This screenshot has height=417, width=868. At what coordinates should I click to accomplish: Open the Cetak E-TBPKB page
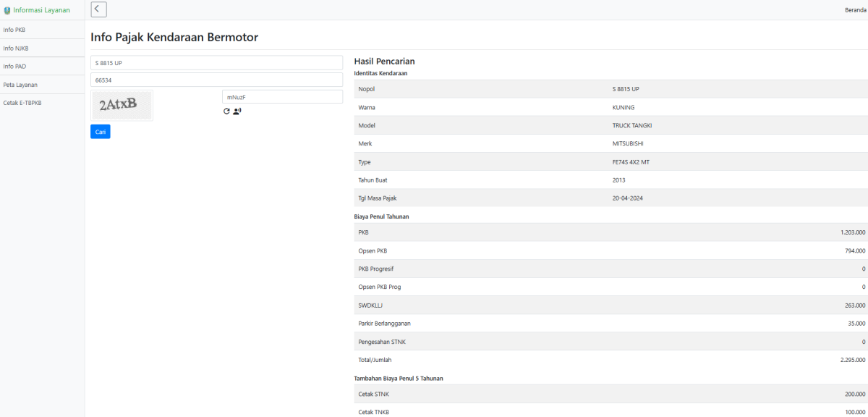point(22,103)
